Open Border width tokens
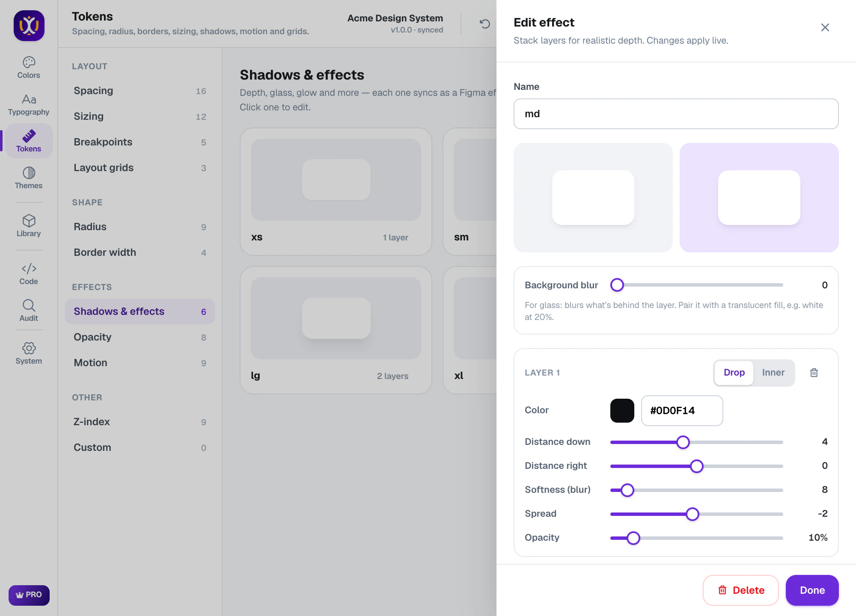 [x=140, y=252]
